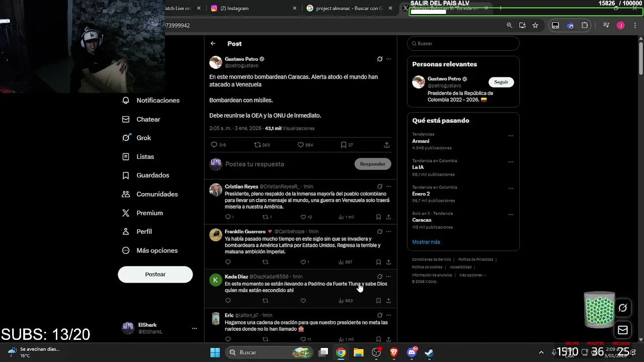Open Chrome zoom magnifier icon in address bar
Screen dimensions: 644x362
(x=509, y=25)
